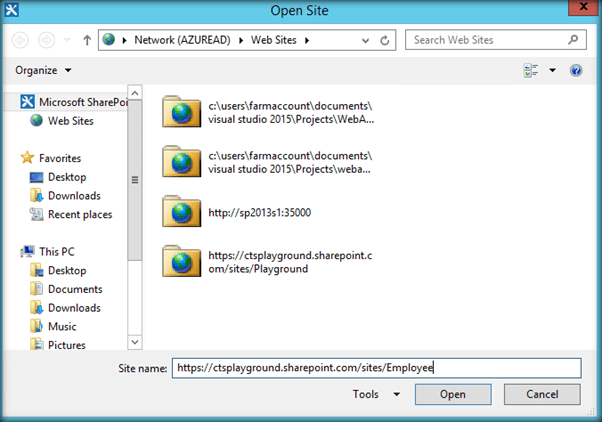Close the Open Site dialog
Viewport: 602px width, 422px height.
[x=583, y=7]
